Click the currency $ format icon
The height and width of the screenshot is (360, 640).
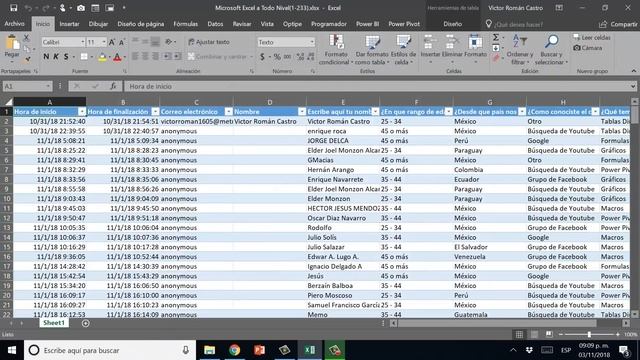pos(262,57)
